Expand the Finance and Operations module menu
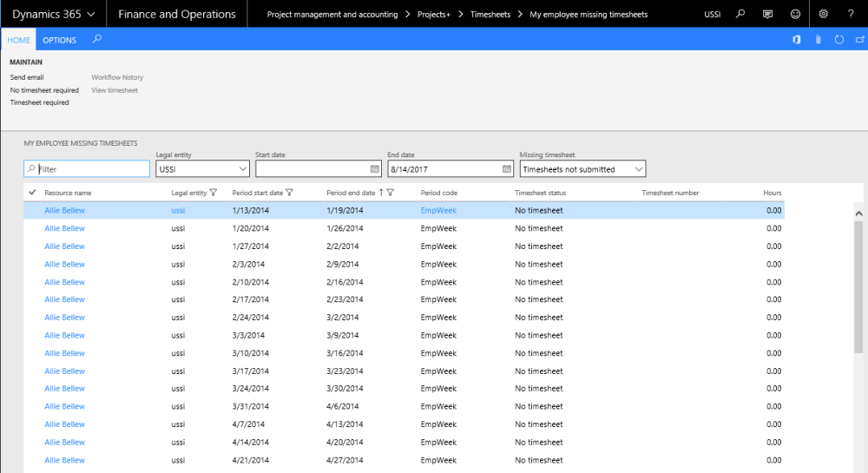The width and height of the screenshot is (868, 473). click(x=176, y=14)
